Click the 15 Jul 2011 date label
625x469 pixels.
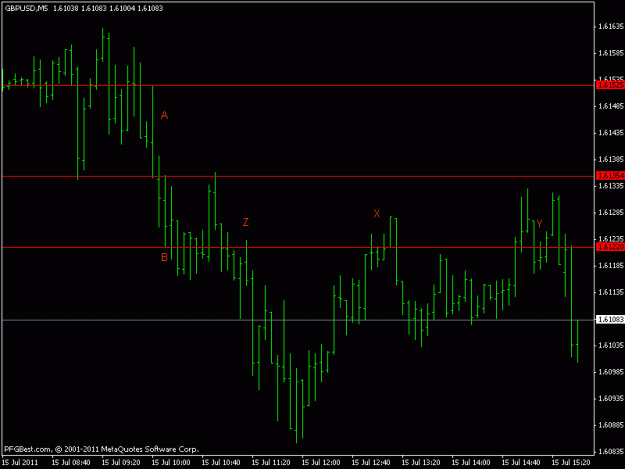tap(20, 463)
